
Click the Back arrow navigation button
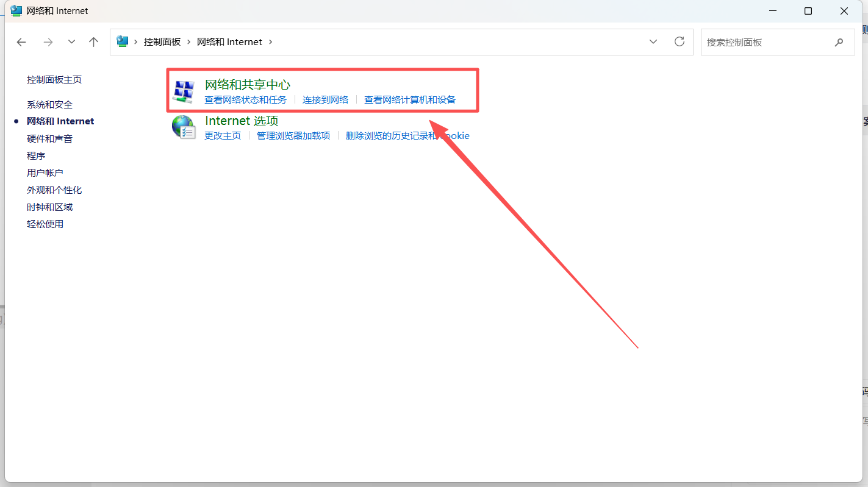click(21, 42)
